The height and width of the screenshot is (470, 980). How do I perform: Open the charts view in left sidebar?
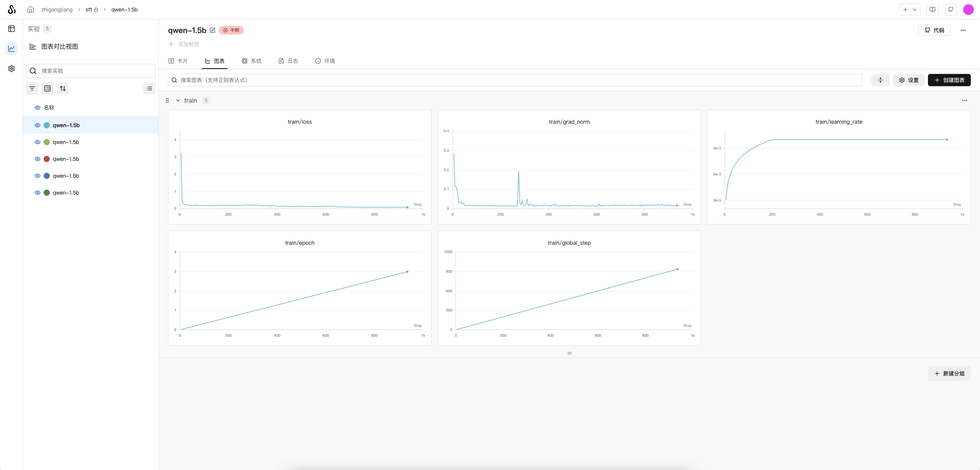11,49
